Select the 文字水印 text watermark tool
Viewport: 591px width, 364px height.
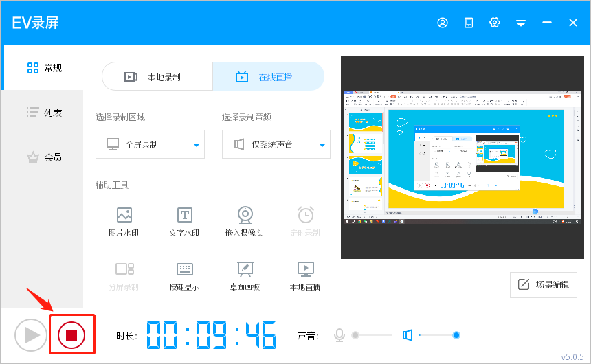click(x=184, y=216)
